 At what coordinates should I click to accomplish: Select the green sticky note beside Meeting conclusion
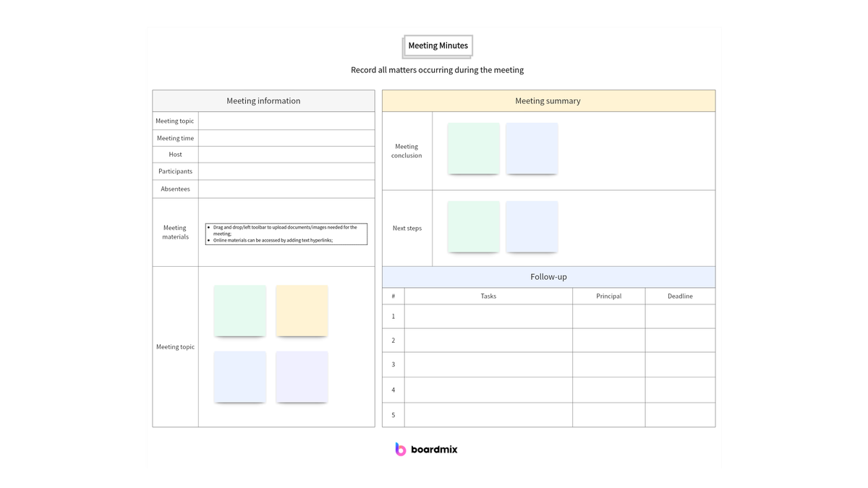(x=474, y=148)
